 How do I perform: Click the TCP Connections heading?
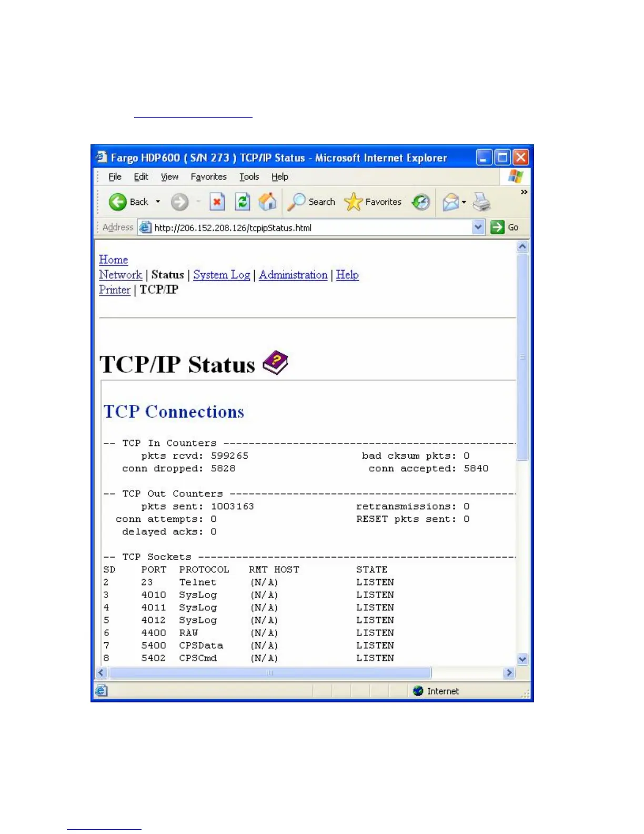click(x=174, y=412)
